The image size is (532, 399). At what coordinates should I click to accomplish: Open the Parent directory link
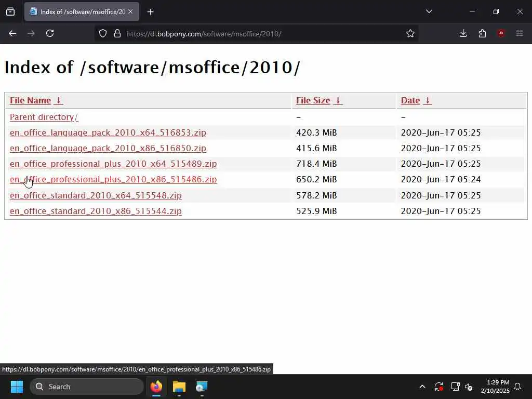tap(44, 117)
